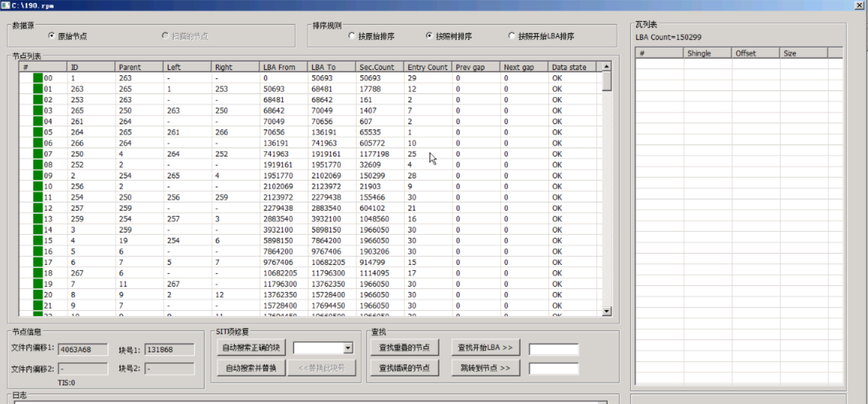Select the 原始节点 data source radio button

tap(51, 36)
